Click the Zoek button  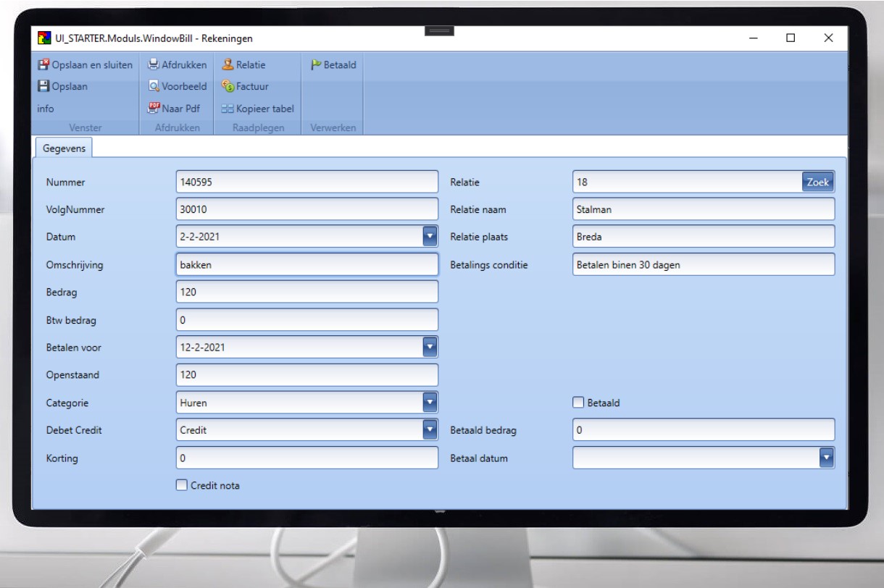click(x=817, y=182)
